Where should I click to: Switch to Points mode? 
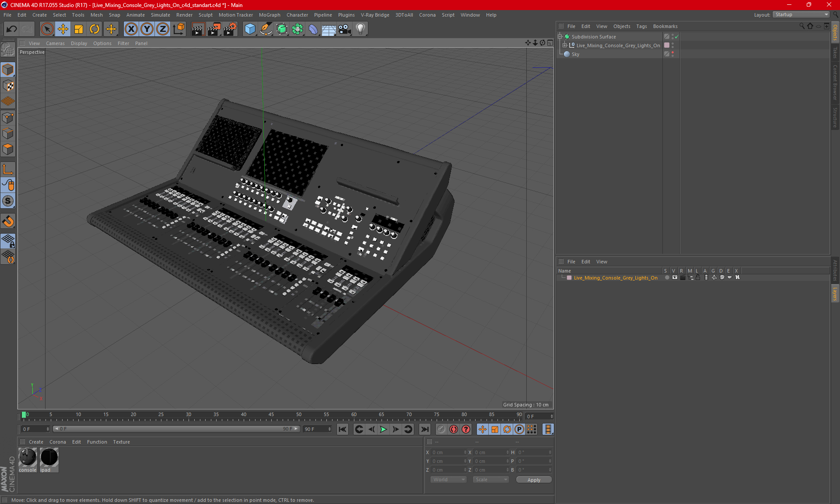click(8, 118)
